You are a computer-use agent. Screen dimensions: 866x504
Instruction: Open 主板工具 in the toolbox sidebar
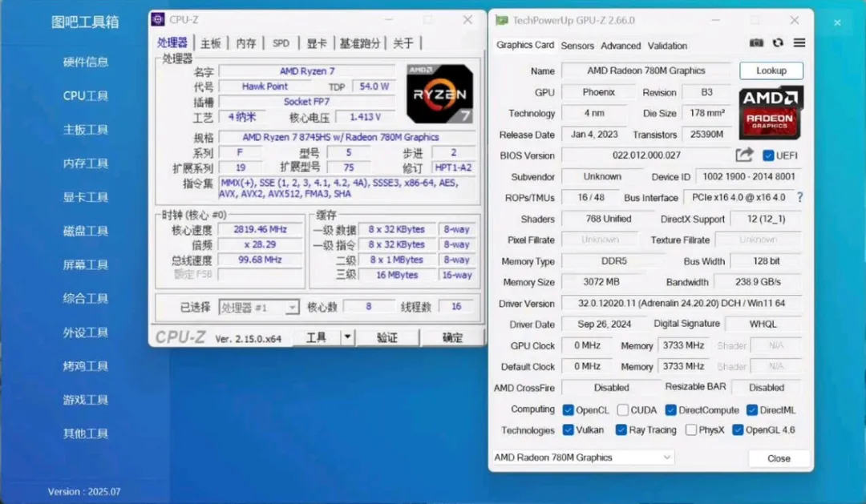point(85,130)
